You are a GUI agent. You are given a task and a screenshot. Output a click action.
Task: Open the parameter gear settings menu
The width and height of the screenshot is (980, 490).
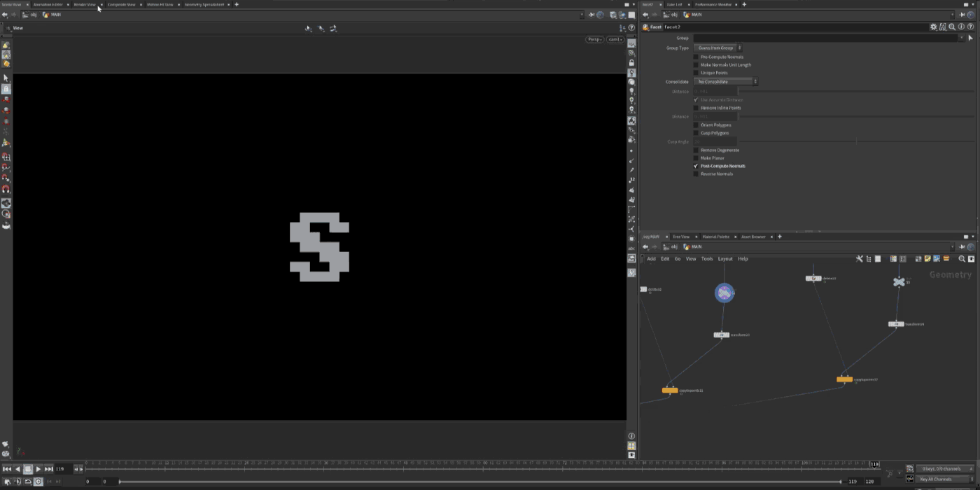click(933, 27)
